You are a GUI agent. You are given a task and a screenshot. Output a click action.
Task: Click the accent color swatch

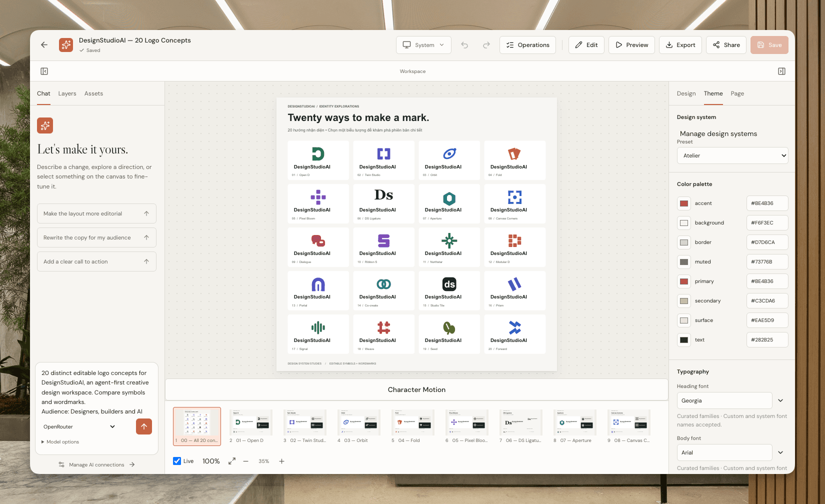click(x=684, y=203)
